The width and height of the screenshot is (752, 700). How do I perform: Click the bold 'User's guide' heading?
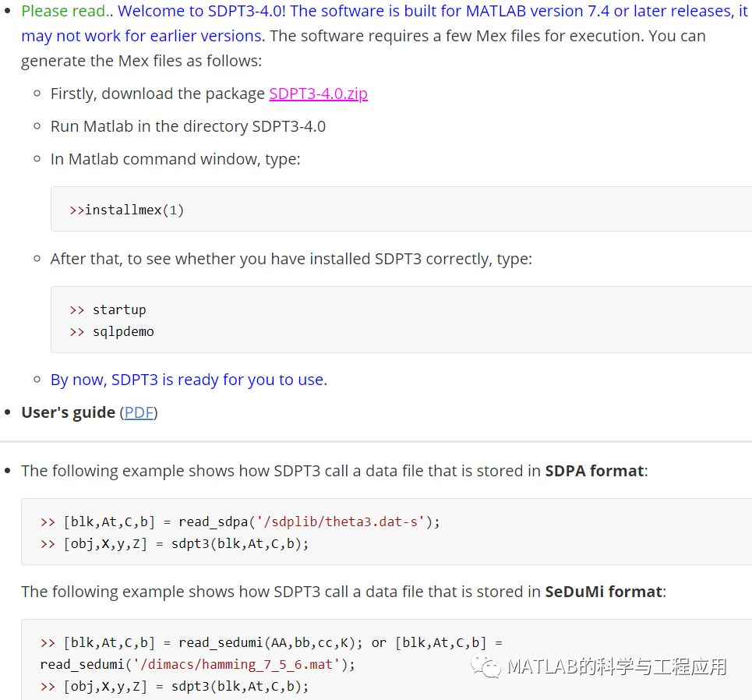click(x=68, y=412)
